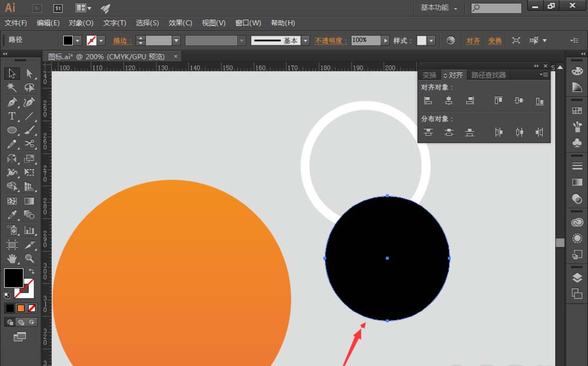Enable Draw Inside mode
Image resolution: width=588 pixels, height=366 pixels.
click(x=32, y=322)
